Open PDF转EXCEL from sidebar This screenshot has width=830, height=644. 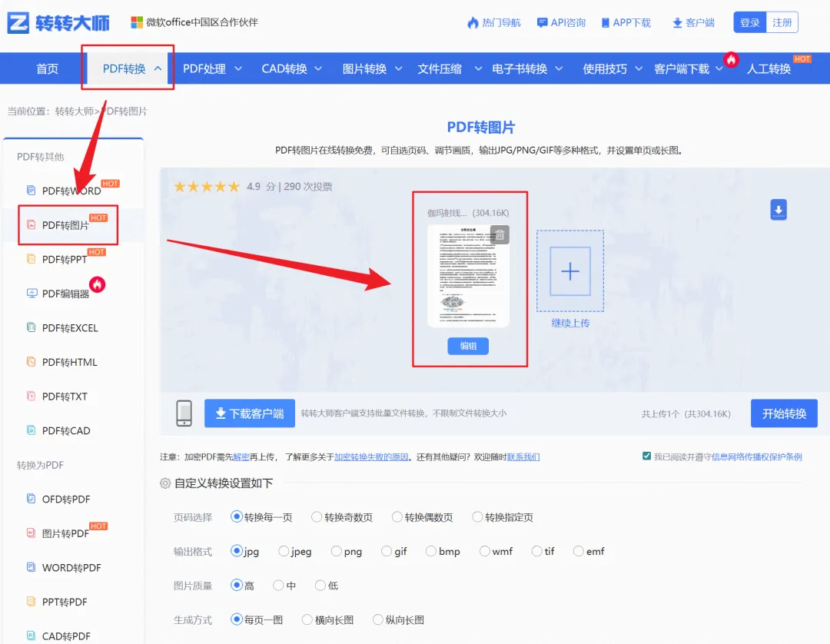point(70,327)
